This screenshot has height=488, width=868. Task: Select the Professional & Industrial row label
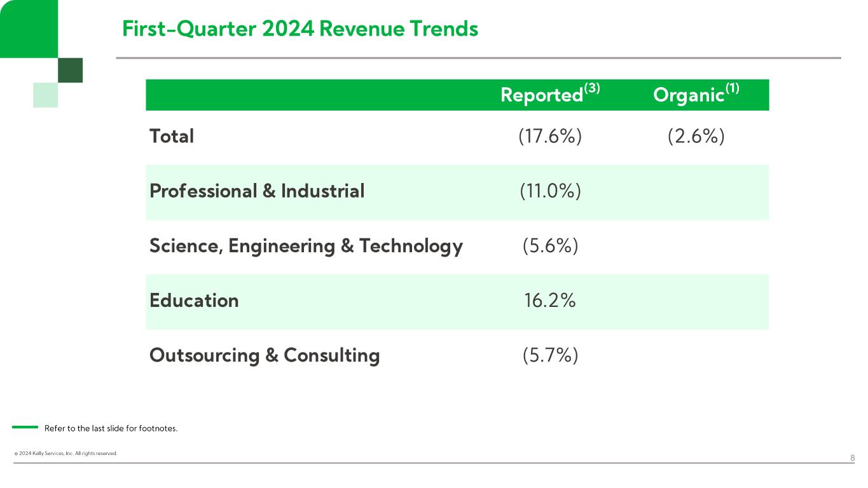click(257, 191)
